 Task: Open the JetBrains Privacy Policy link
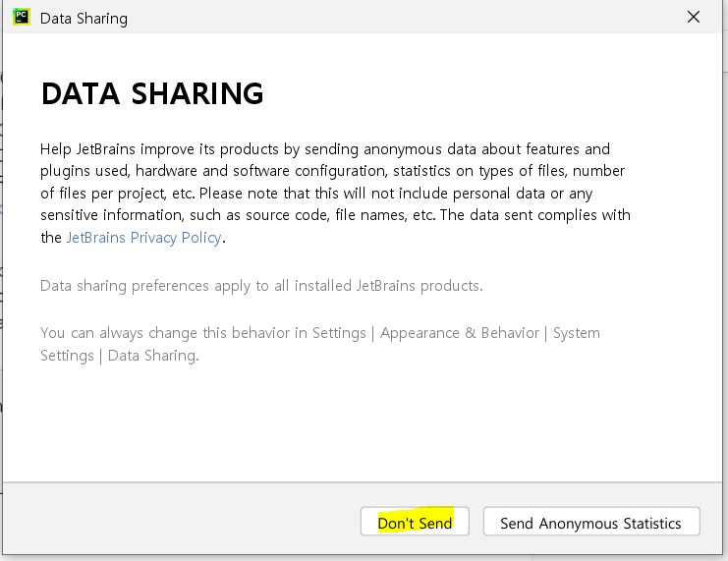tap(143, 238)
